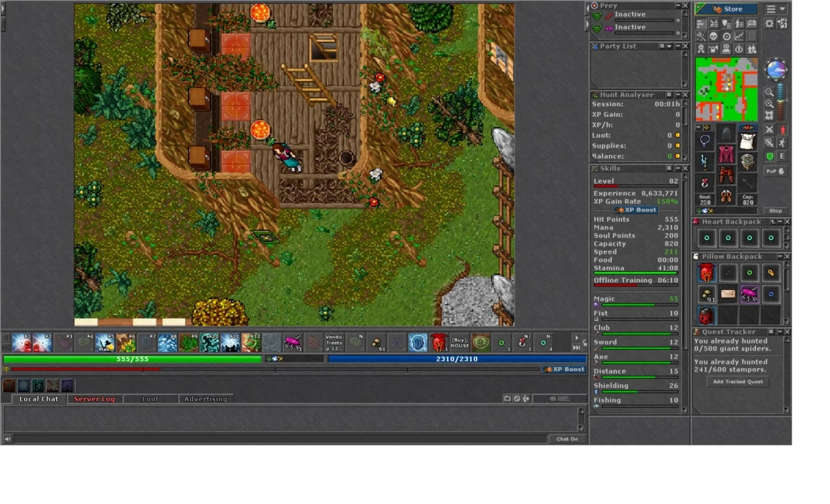
Task: Toggle the action bar lock icon
Action: click(585, 343)
